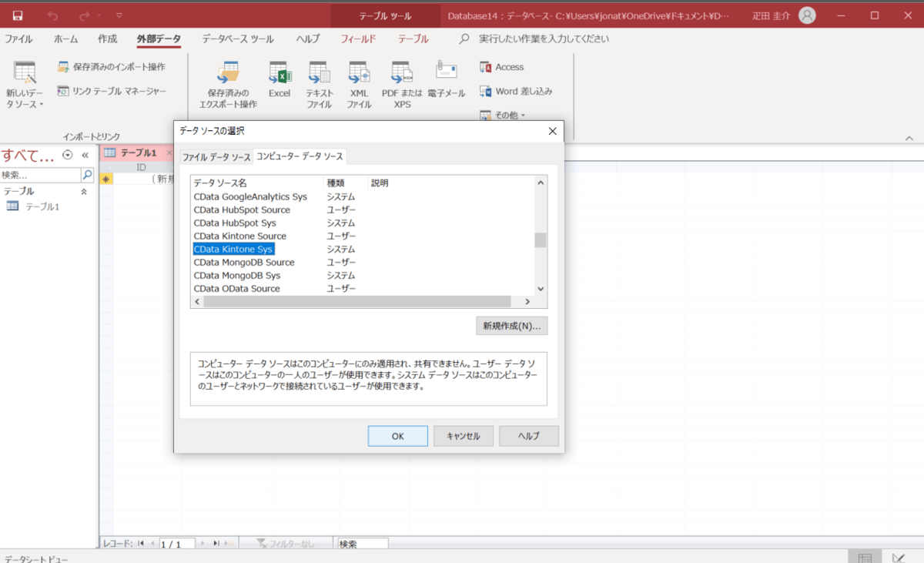Open the データベース ツール ribbon tab
The image size is (924, 563).
click(x=237, y=39)
